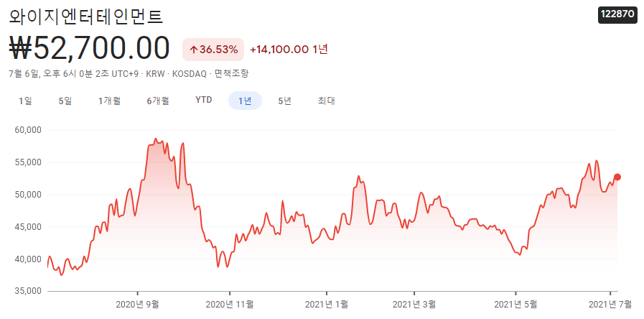Viewport: 644px width, 319px height.
Task: Click the ₩52,700.00 price value
Action: pos(89,49)
